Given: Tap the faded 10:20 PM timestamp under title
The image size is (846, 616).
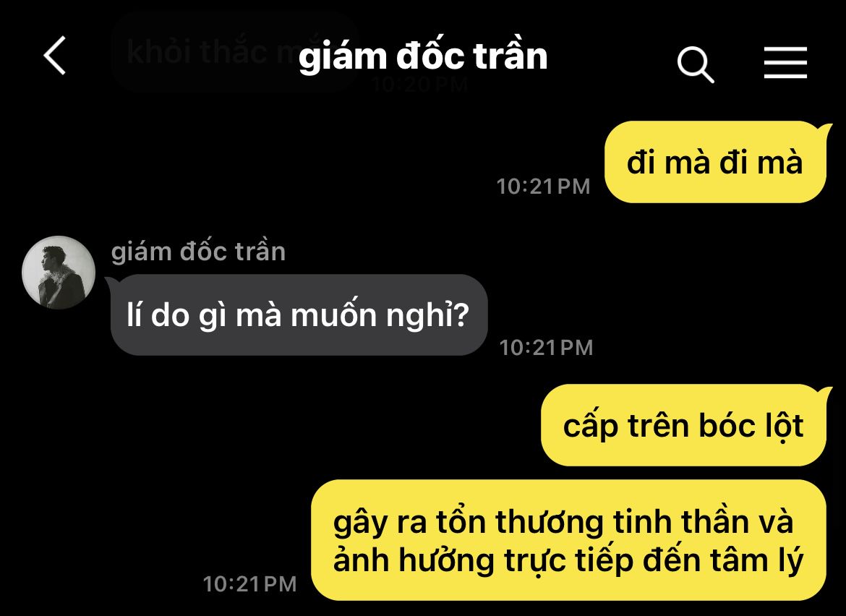Looking at the screenshot, I should coord(420,84).
